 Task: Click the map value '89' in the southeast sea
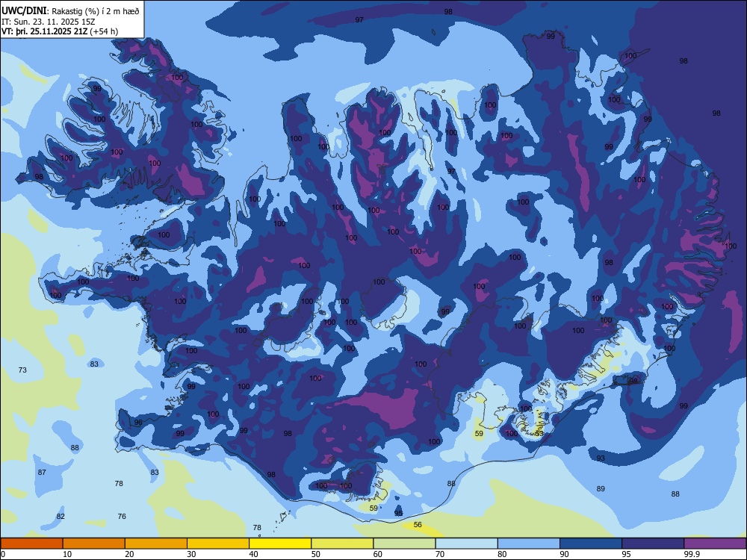[x=601, y=488]
